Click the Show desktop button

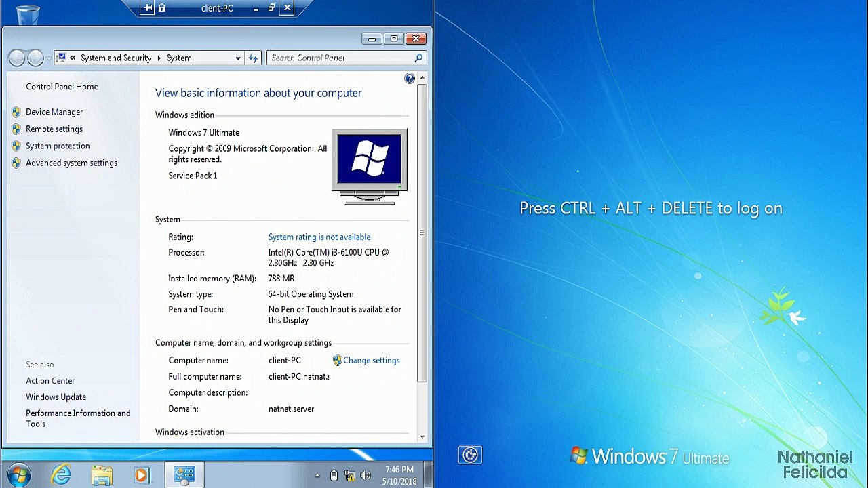tap(429, 474)
